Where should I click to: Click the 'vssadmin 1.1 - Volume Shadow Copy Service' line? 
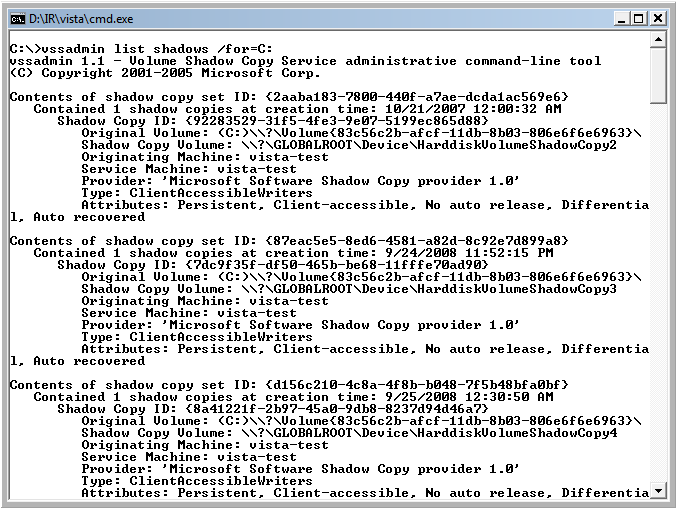coord(305,61)
